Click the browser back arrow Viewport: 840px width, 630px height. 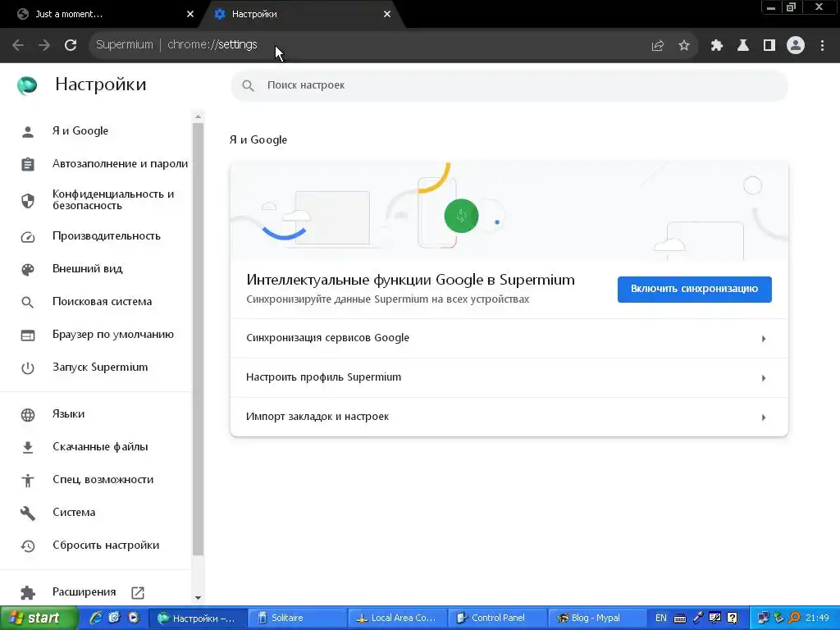click(18, 45)
